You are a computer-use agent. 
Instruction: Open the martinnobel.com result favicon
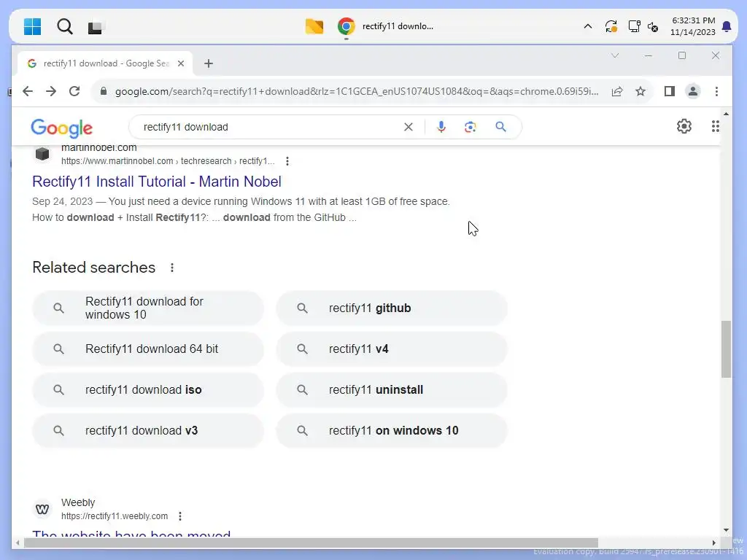[x=42, y=154]
